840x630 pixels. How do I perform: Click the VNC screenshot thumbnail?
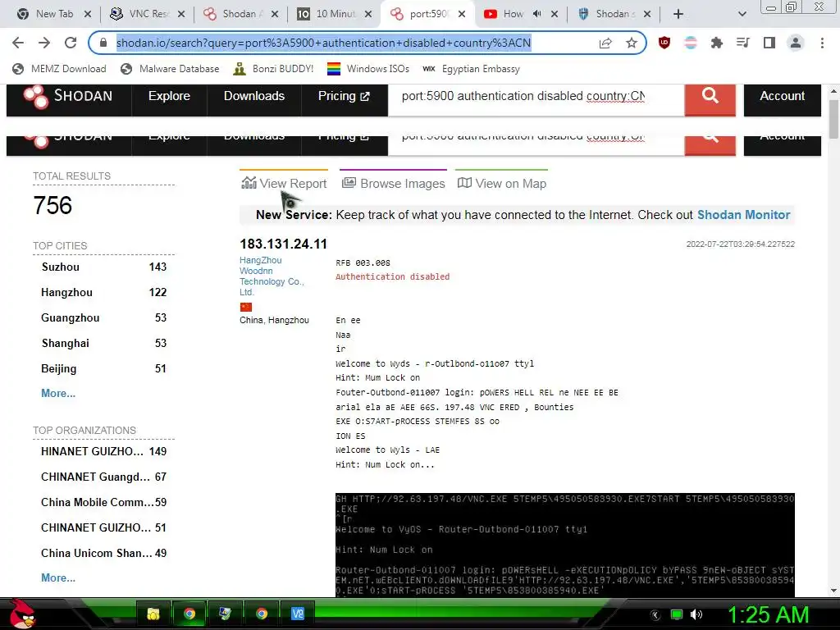click(564, 545)
